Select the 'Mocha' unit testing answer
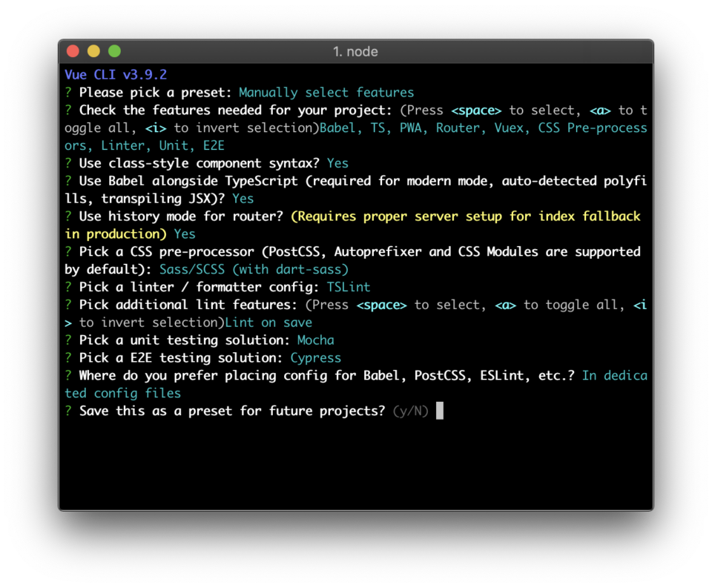 (x=316, y=340)
